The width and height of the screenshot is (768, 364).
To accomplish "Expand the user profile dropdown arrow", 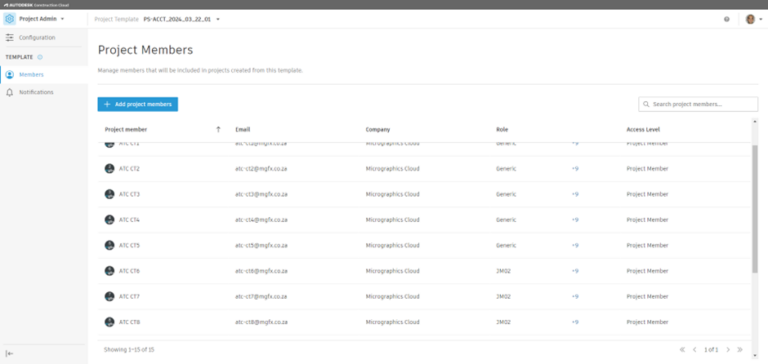I will pos(761,20).
